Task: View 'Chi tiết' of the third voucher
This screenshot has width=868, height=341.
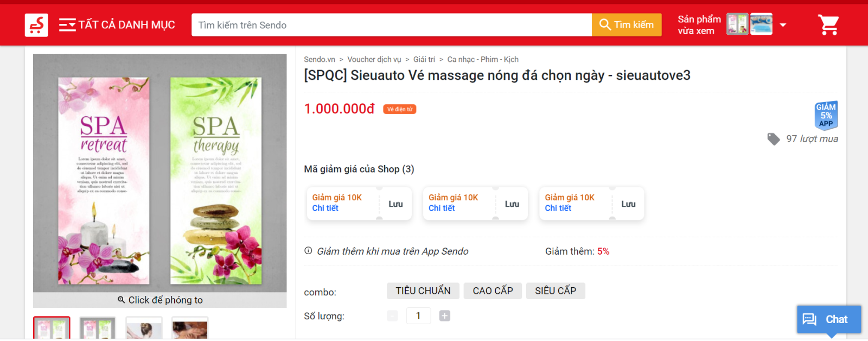Action: (x=558, y=209)
